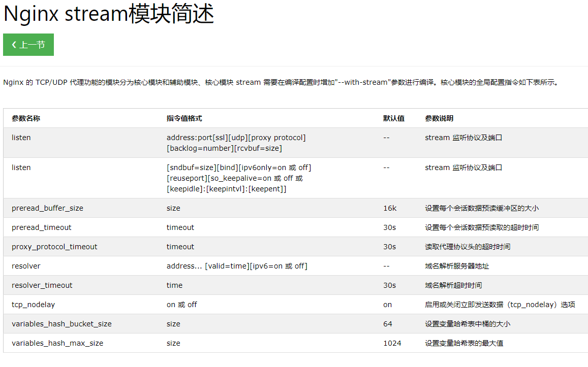Viewport: 588px width, 367px height.
Task: Click the 64 default value cell
Action: point(388,324)
